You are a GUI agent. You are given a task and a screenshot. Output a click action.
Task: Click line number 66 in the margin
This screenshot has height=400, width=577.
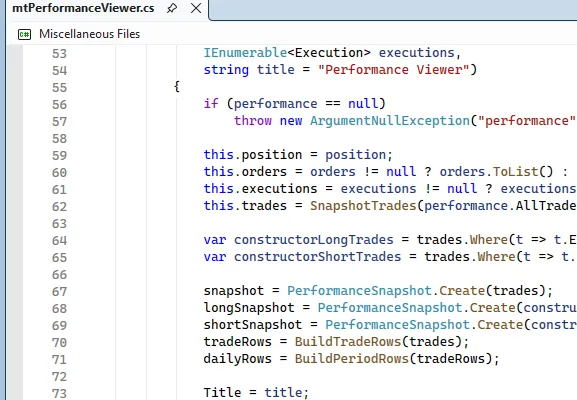tap(59, 275)
